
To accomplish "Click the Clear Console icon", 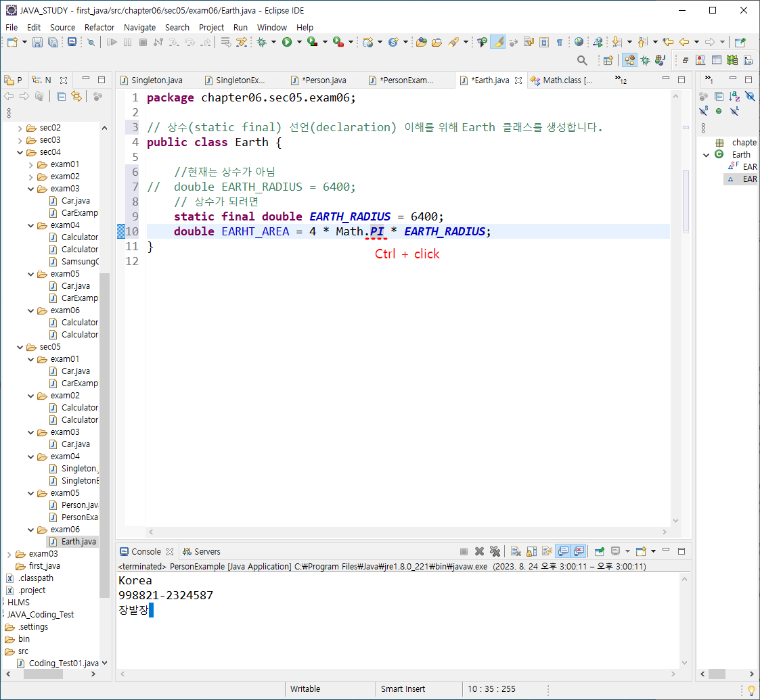I will (x=516, y=551).
